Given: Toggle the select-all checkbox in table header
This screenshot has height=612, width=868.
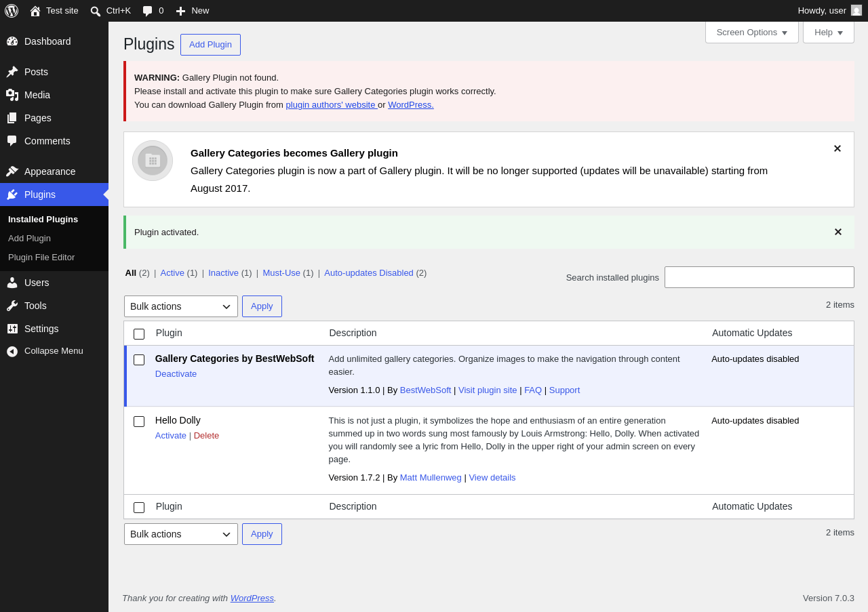Looking at the screenshot, I should pyautogui.click(x=139, y=334).
